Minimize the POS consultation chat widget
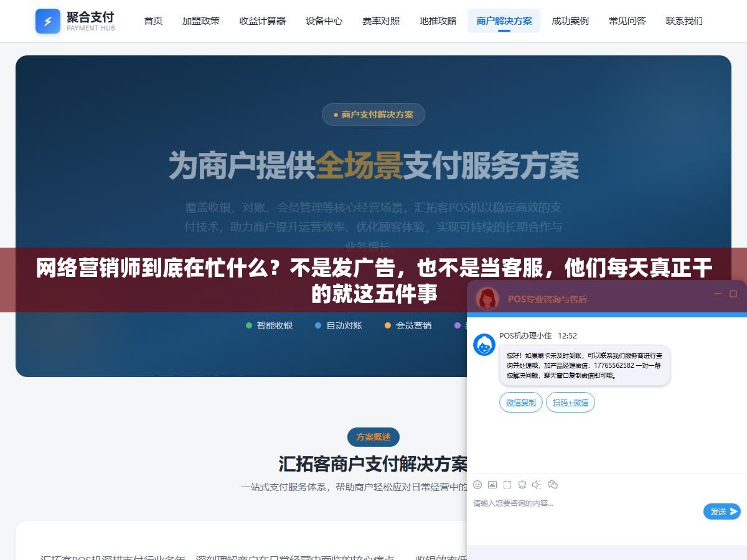This screenshot has height=560, width=747. click(x=717, y=294)
